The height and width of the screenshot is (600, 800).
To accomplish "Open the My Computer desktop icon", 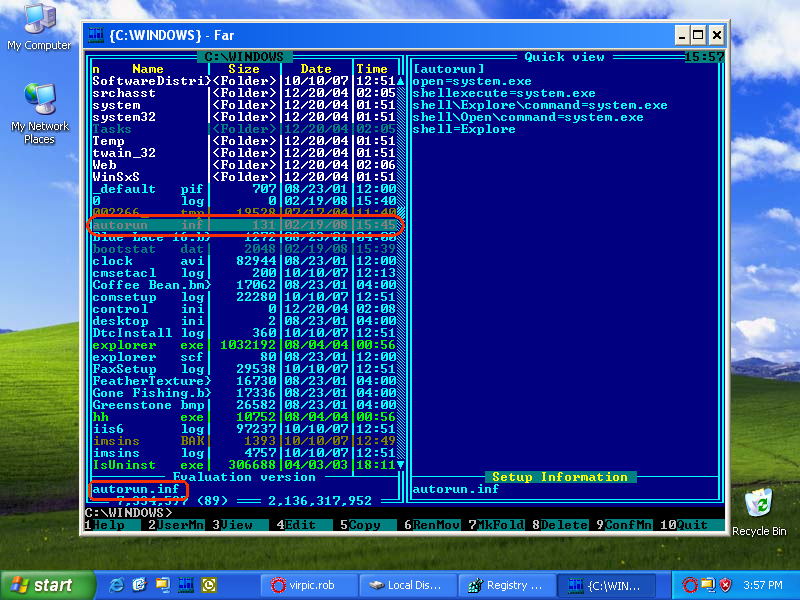I will (39, 28).
